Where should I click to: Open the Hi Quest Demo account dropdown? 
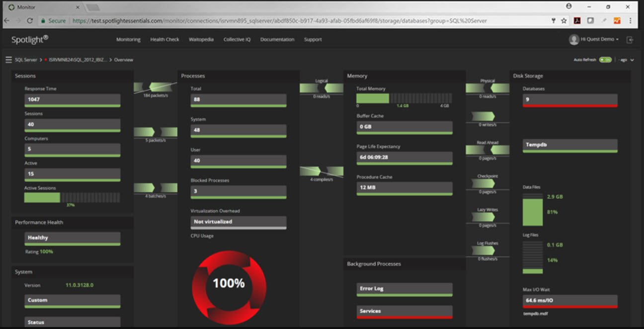pyautogui.click(x=600, y=39)
